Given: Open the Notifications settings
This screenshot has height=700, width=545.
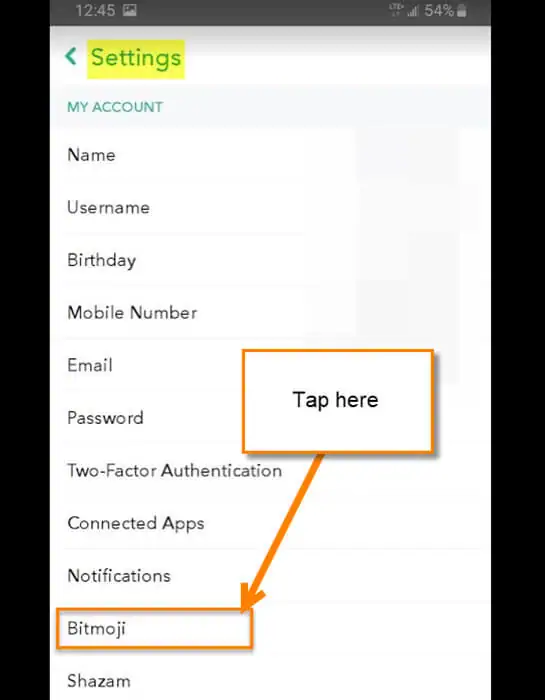Looking at the screenshot, I should click(x=270, y=575).
